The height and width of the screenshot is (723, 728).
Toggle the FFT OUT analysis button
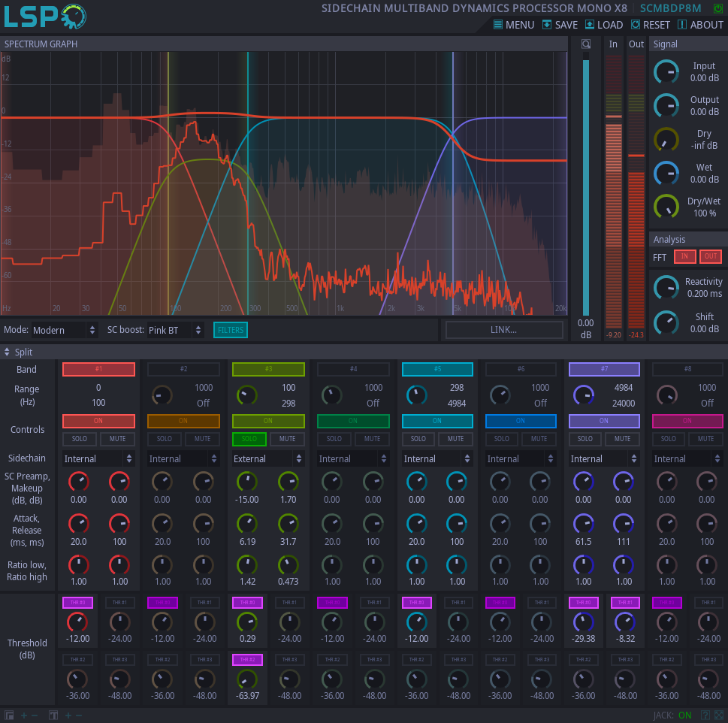pos(711,256)
